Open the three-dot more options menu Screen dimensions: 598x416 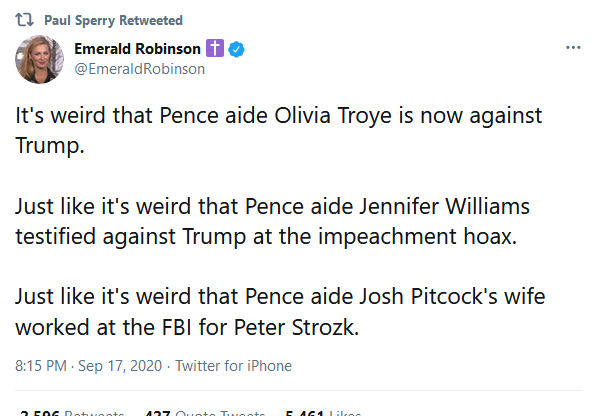pos(573,48)
